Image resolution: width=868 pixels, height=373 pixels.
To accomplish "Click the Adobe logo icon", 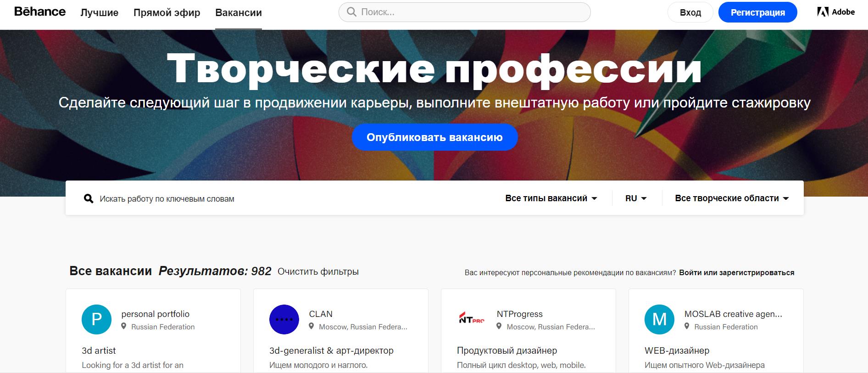I will (822, 12).
